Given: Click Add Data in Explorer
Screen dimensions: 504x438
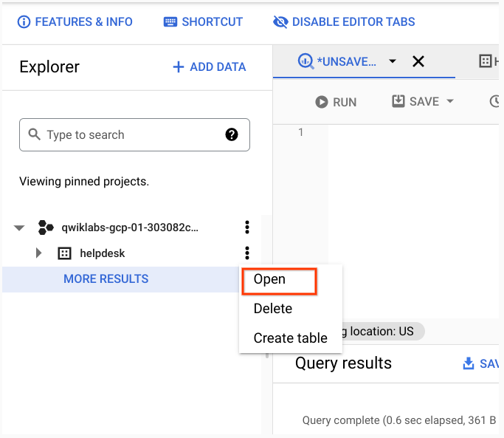Looking at the screenshot, I should pyautogui.click(x=210, y=67).
